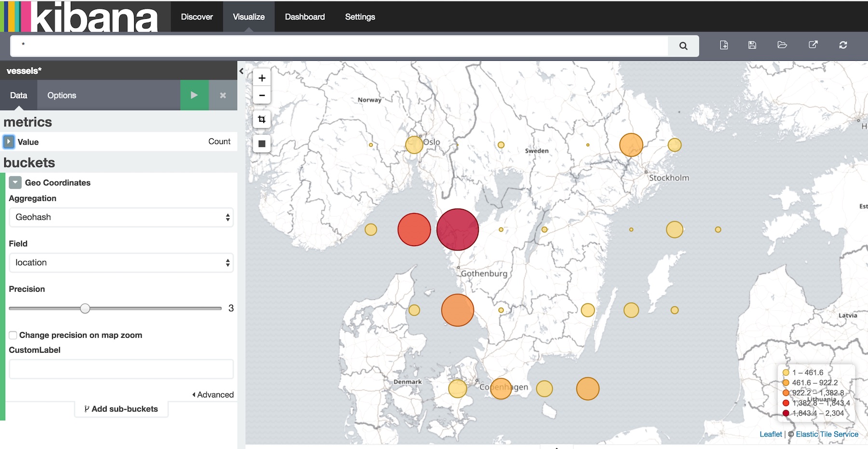The width and height of the screenshot is (868, 449).
Task: Create a new visualization icon
Action: click(724, 45)
